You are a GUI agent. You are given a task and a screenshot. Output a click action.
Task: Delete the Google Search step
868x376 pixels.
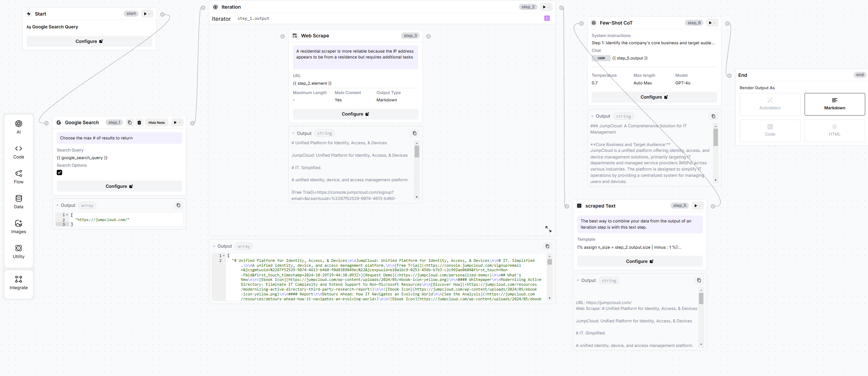click(x=139, y=122)
